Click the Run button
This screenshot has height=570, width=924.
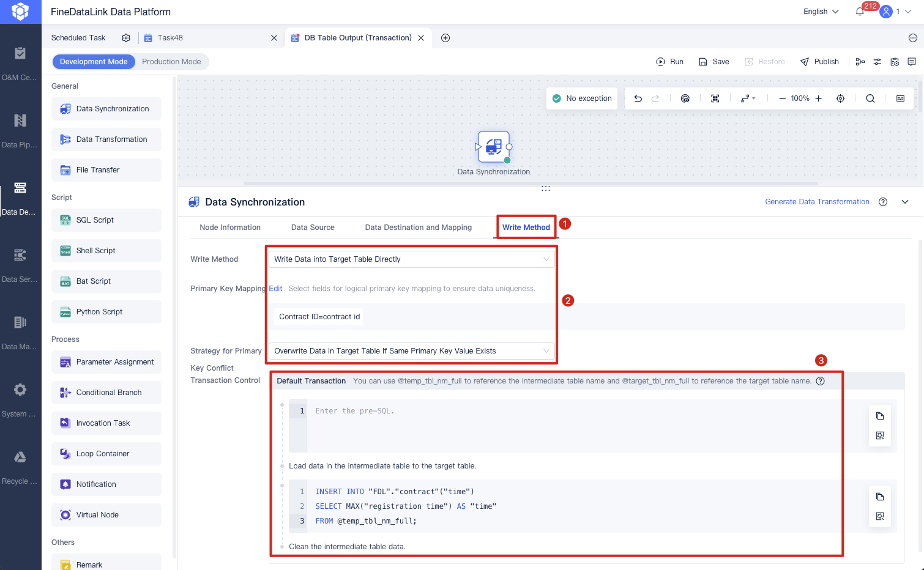coord(669,62)
